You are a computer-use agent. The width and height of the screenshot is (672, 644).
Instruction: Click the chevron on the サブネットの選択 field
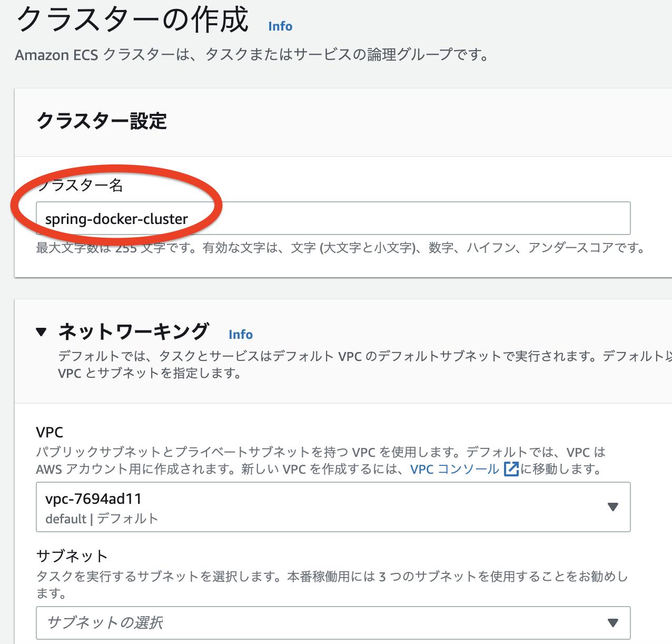coord(612,623)
